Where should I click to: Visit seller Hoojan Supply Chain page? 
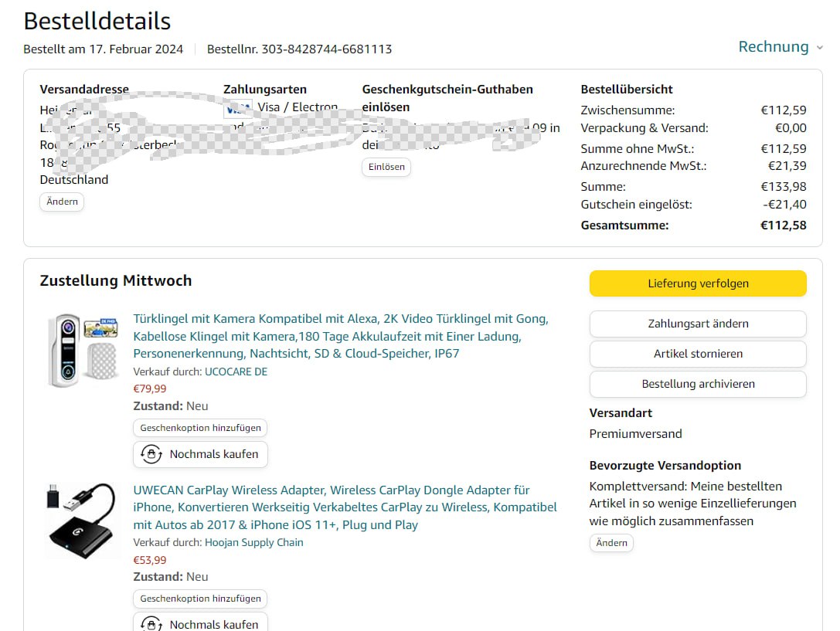(253, 542)
